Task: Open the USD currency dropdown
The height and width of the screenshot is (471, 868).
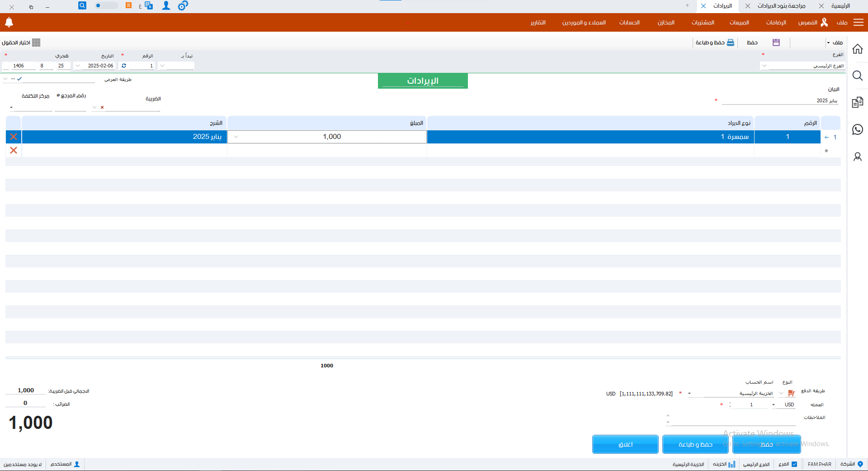Action: pyautogui.click(x=774, y=405)
